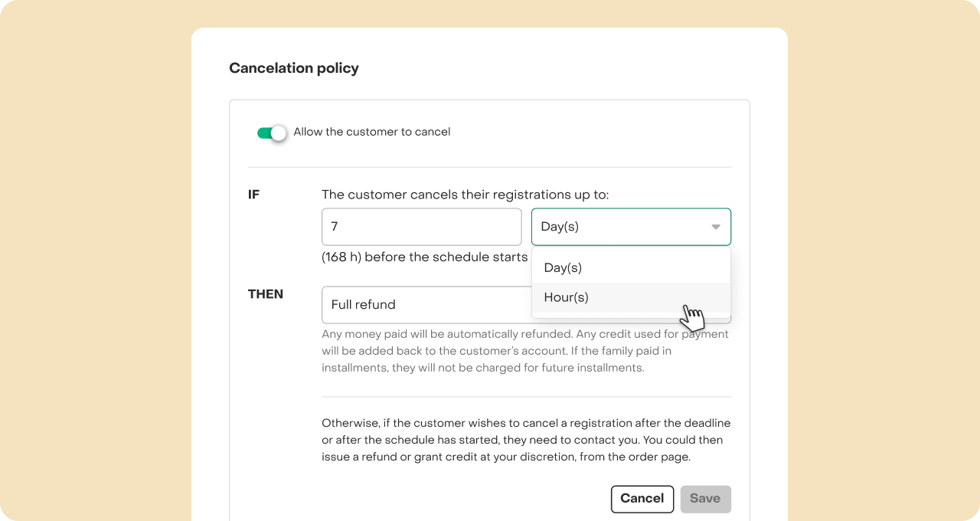Viewport: 980px width, 521px height.
Task: Click the hand pointer cursor icon
Action: (x=692, y=318)
